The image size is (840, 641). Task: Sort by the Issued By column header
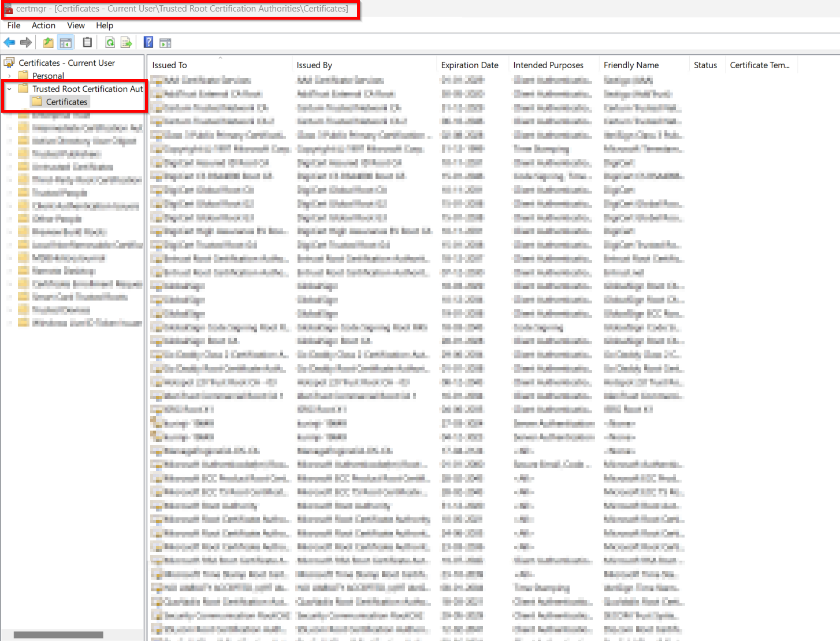click(x=364, y=65)
